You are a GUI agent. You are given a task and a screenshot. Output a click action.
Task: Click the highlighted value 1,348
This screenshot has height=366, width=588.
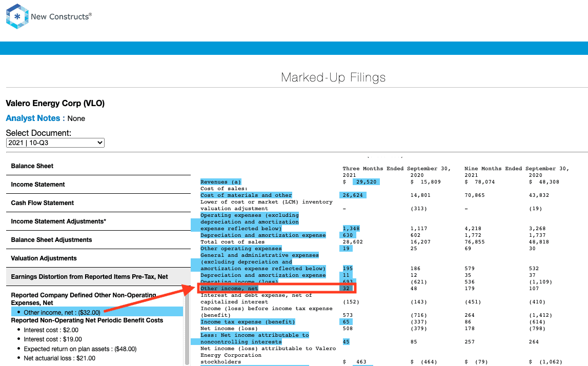tap(351, 229)
